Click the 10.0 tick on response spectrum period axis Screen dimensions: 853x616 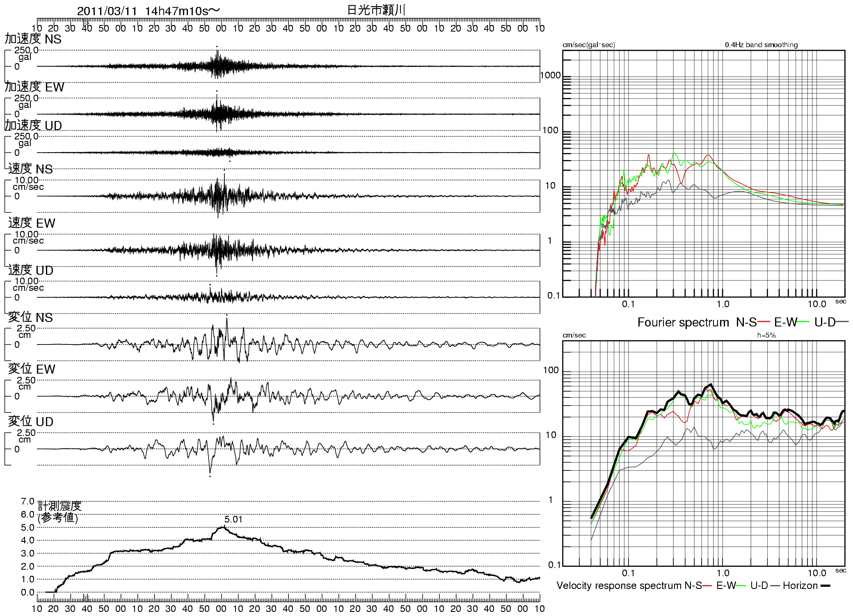tap(816, 573)
